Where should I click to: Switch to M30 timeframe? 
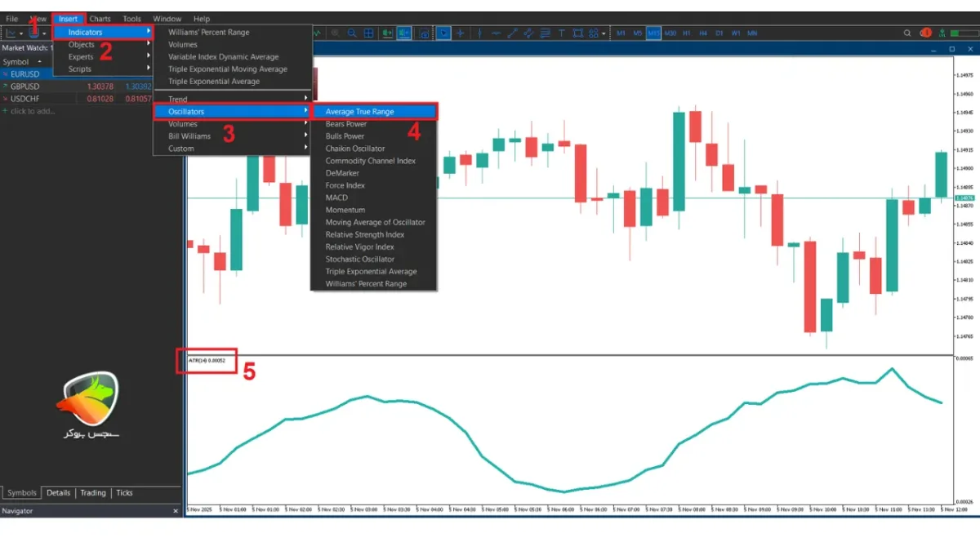[670, 33]
